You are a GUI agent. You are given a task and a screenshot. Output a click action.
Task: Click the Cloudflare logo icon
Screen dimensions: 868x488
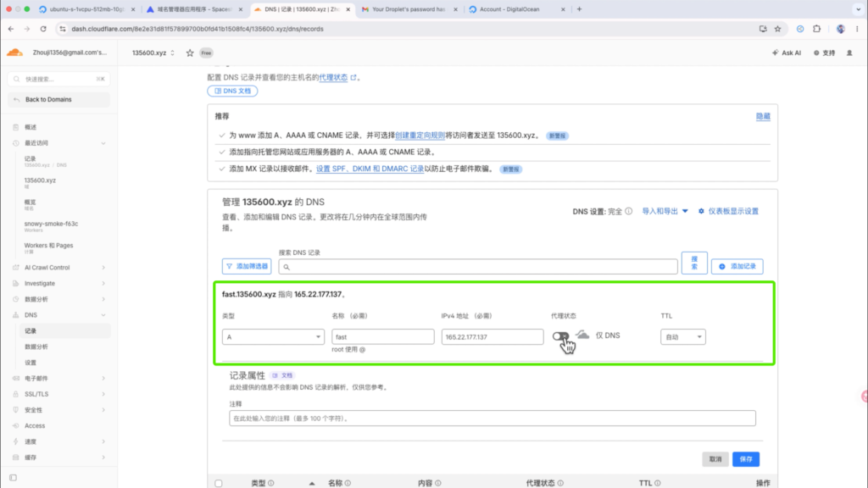[x=15, y=53]
